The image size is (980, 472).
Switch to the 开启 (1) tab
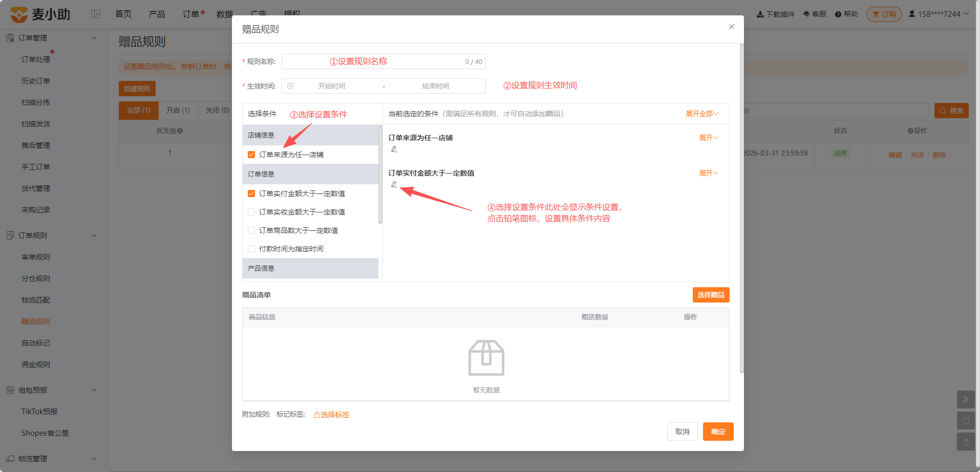178,110
